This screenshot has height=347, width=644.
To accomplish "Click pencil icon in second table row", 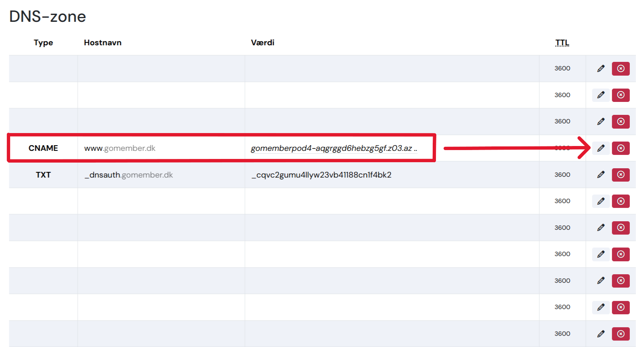I will tap(601, 95).
